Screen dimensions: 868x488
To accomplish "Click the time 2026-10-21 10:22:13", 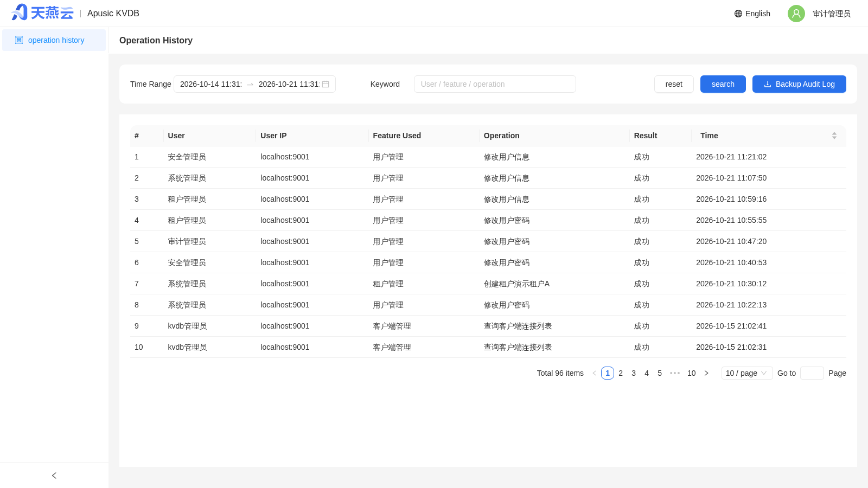I will (731, 305).
